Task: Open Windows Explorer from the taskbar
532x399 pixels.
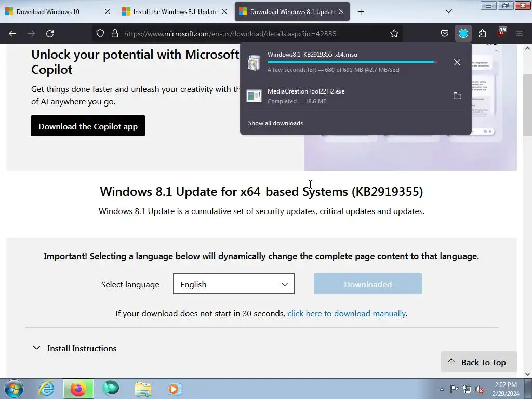Action: point(143,389)
